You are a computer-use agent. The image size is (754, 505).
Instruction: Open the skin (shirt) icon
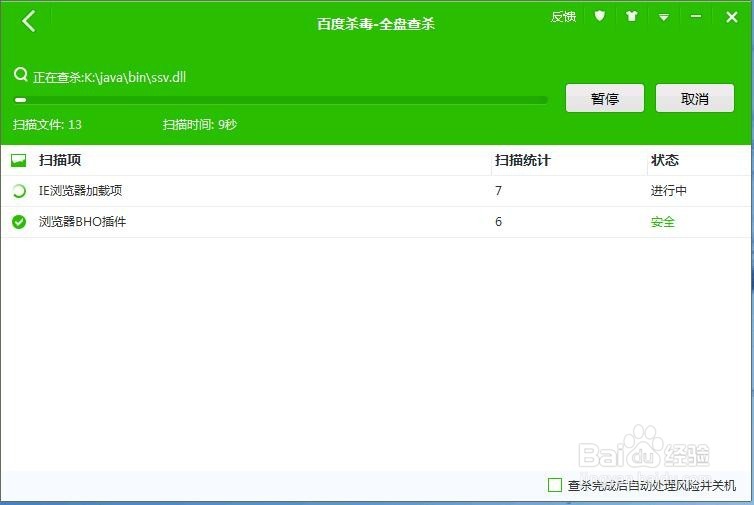point(631,17)
